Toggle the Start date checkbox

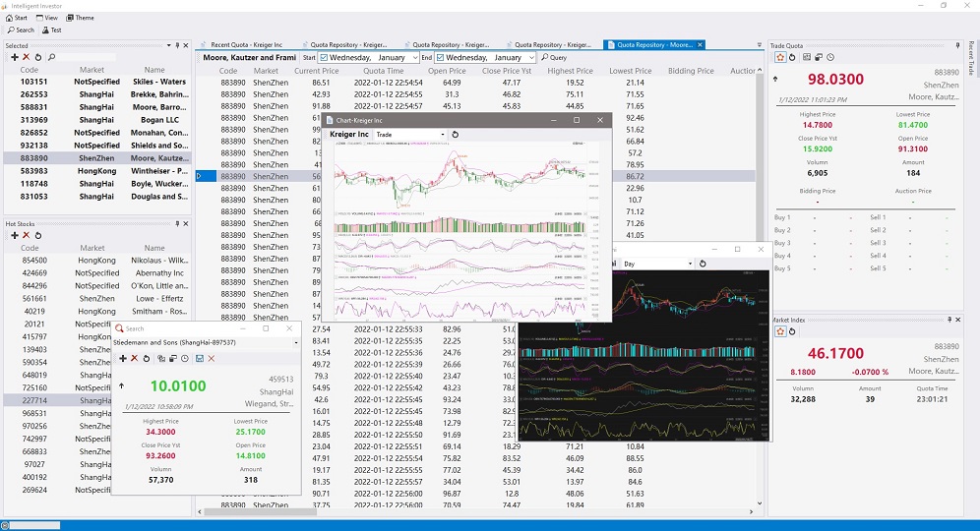coord(323,57)
